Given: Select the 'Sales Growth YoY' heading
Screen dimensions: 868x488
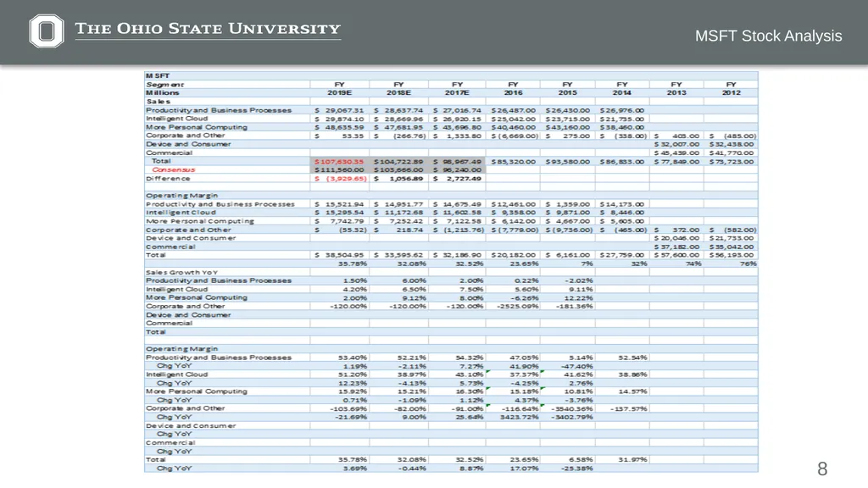Looking at the screenshot, I should click(181, 272).
